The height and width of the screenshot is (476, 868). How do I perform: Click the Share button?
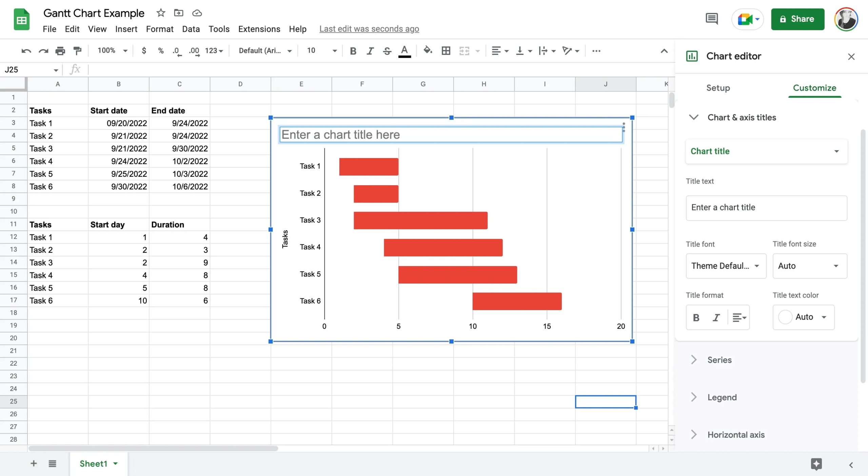click(797, 19)
